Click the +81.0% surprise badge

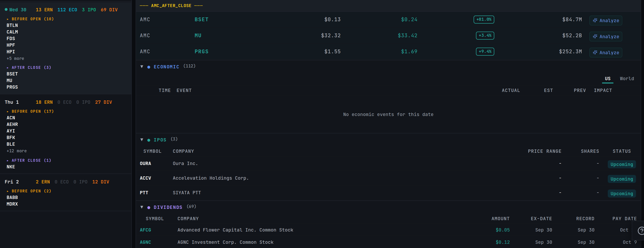pos(484,20)
